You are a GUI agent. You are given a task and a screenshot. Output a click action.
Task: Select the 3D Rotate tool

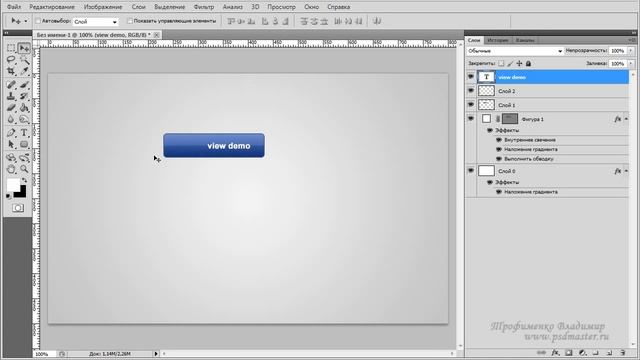tap(11, 158)
